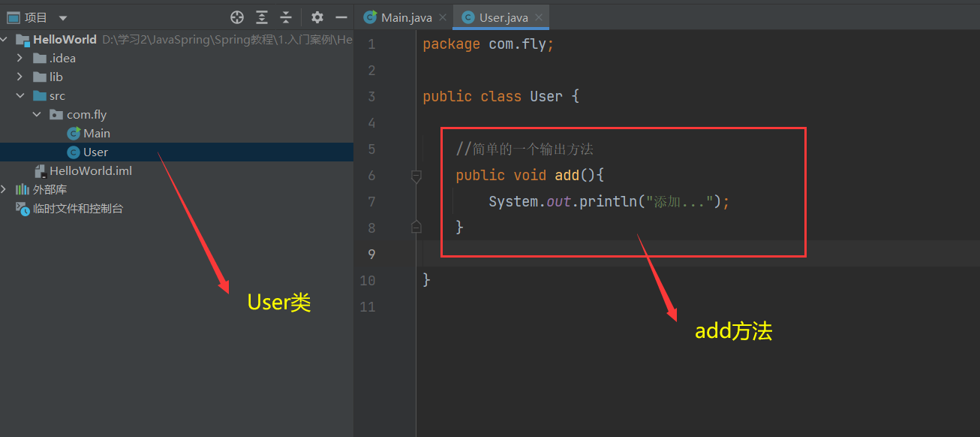Collapse the com.fly package
This screenshot has height=437, width=980.
37,114
